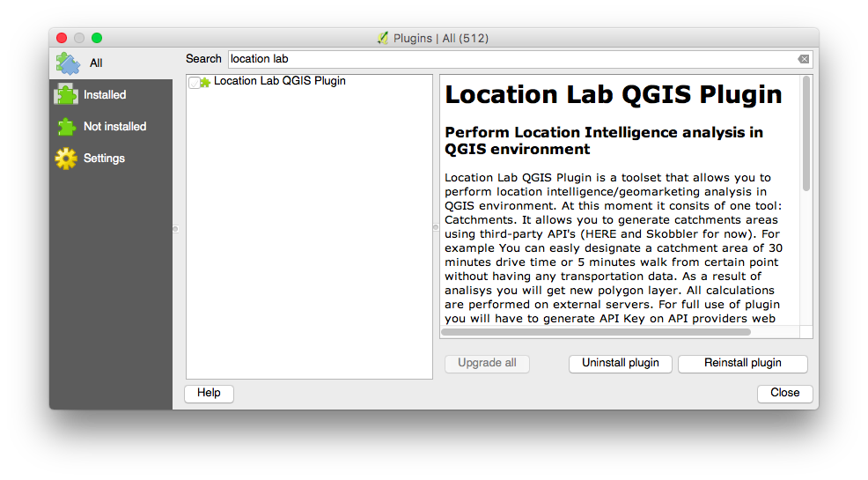The width and height of the screenshot is (868, 480).
Task: Click the Plugins | All (512) window title
Action: (x=441, y=38)
